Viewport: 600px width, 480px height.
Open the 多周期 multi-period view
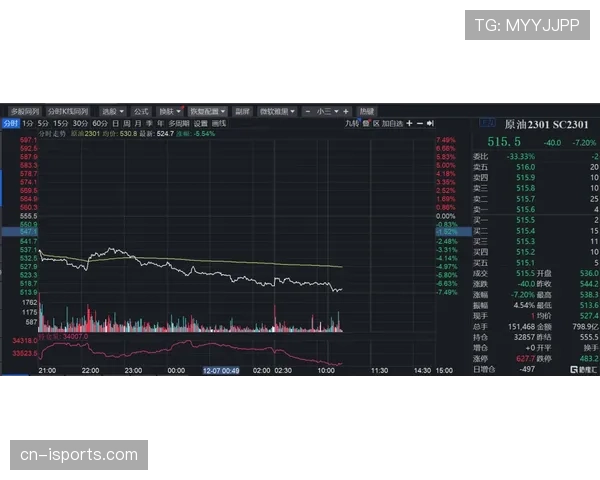179,124
